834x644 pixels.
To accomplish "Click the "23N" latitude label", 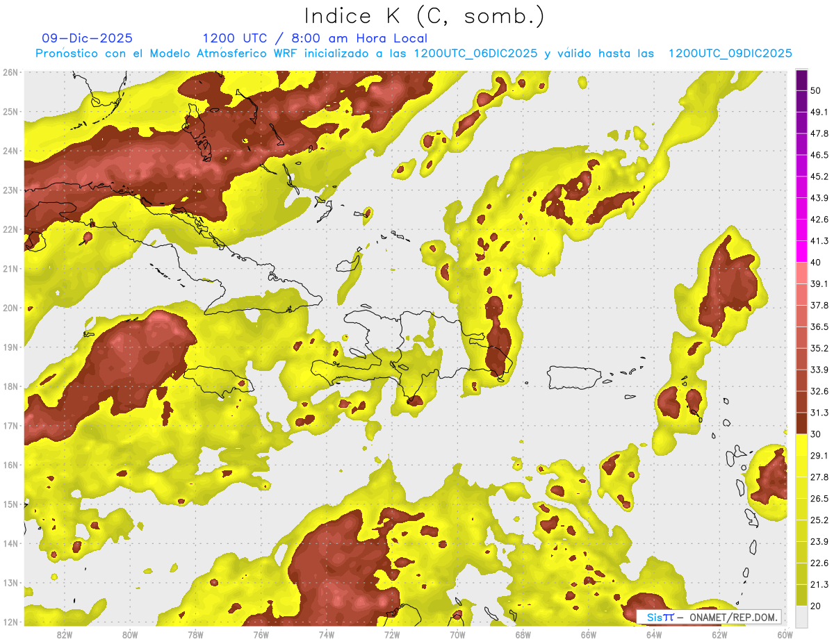I will [10, 190].
